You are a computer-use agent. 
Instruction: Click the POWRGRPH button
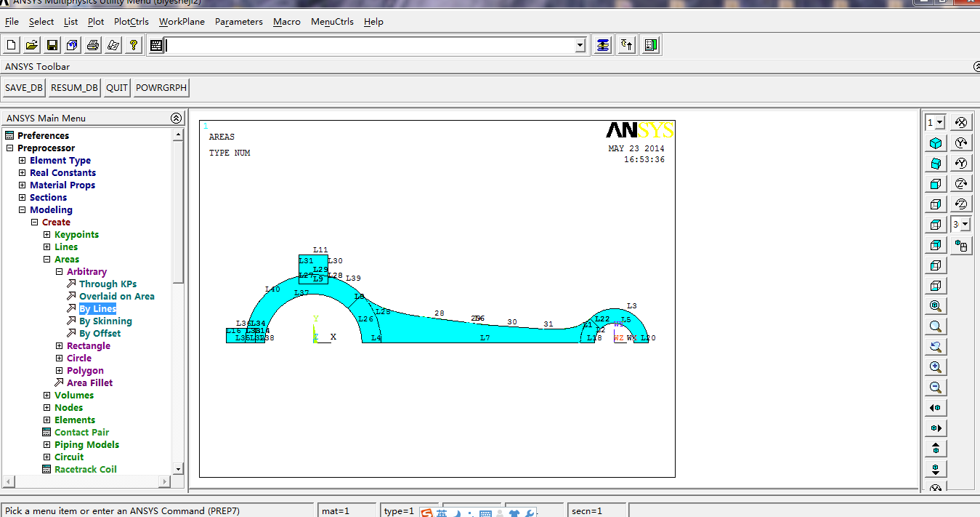[161, 88]
